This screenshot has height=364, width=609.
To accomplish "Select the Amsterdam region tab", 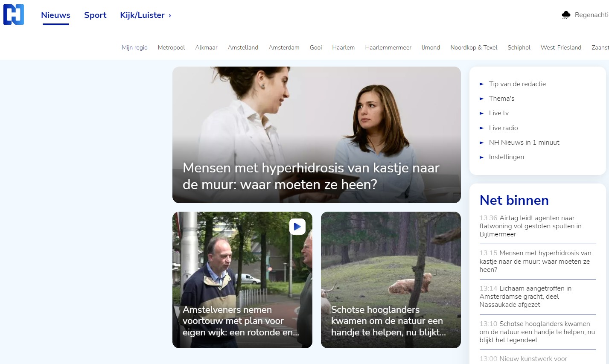I will (x=284, y=47).
